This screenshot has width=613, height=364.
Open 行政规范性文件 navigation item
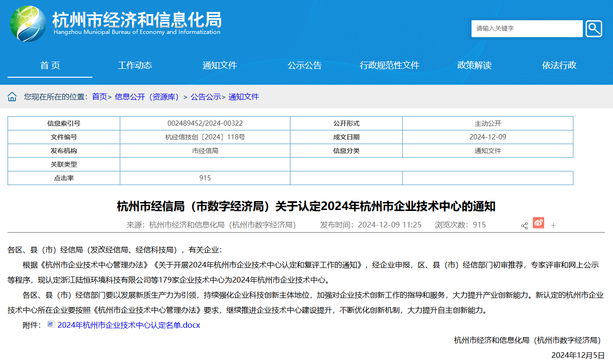coord(389,65)
